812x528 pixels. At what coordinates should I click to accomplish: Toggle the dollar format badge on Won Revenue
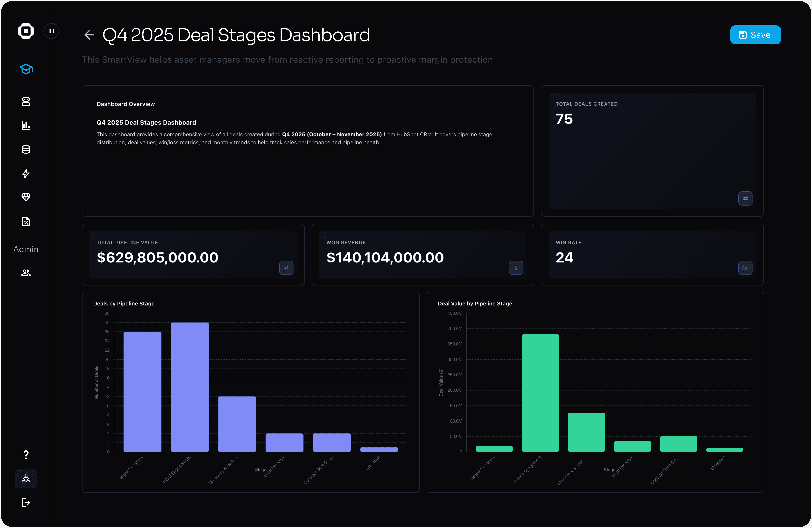pyautogui.click(x=516, y=268)
